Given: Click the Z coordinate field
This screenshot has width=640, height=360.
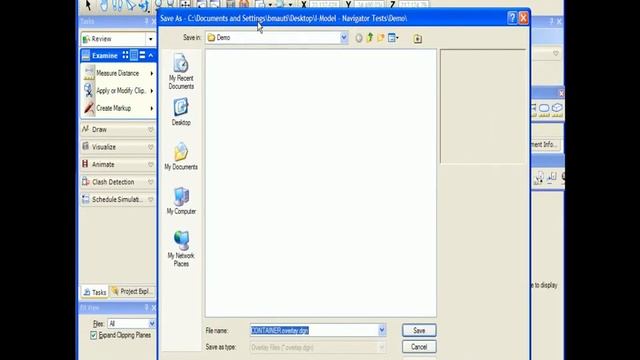Looking at the screenshot, I should pos(413,4).
